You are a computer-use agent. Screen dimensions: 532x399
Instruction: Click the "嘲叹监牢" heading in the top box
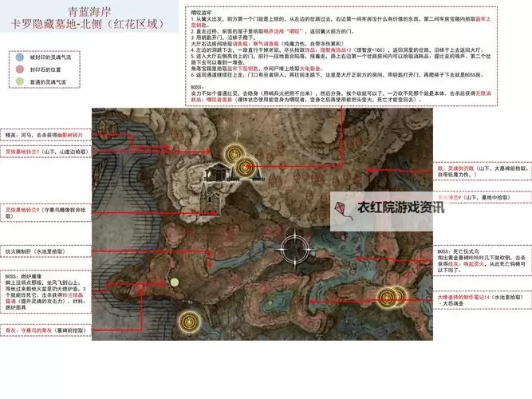[201, 13]
